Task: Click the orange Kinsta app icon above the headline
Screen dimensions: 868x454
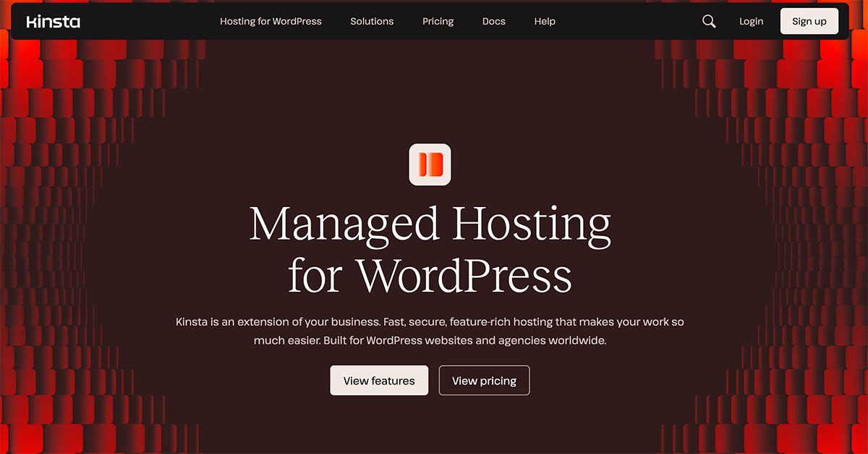Action: [x=430, y=164]
